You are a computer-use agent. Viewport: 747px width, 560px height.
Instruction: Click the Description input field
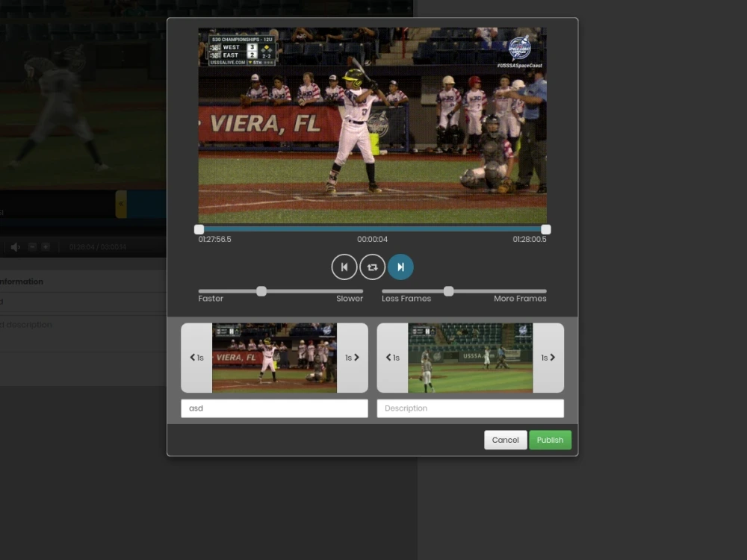pyautogui.click(x=470, y=408)
